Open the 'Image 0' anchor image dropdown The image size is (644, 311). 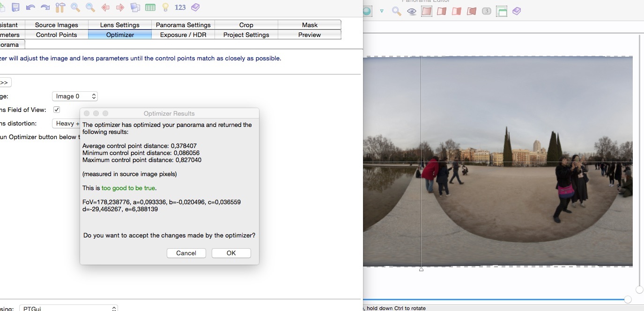pos(74,96)
